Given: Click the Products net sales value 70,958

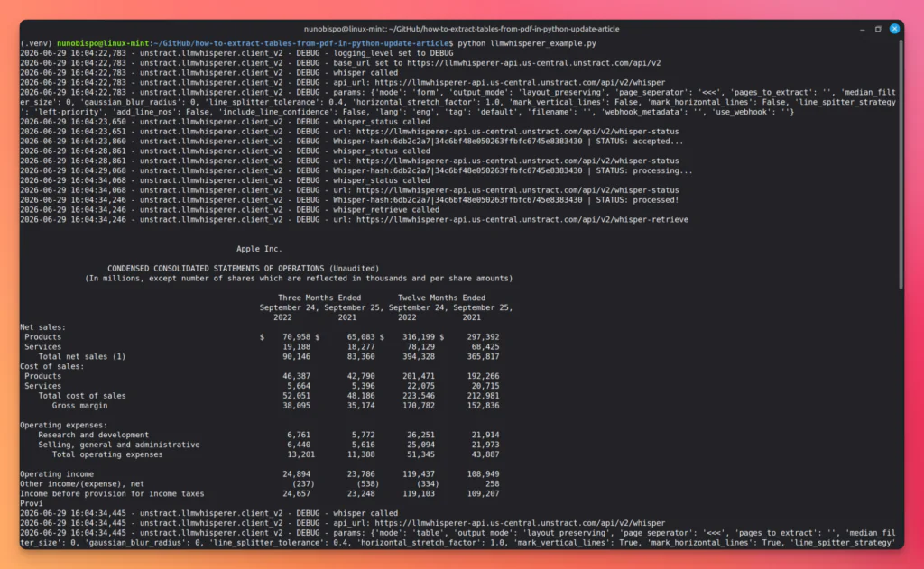Looking at the screenshot, I should (296, 337).
